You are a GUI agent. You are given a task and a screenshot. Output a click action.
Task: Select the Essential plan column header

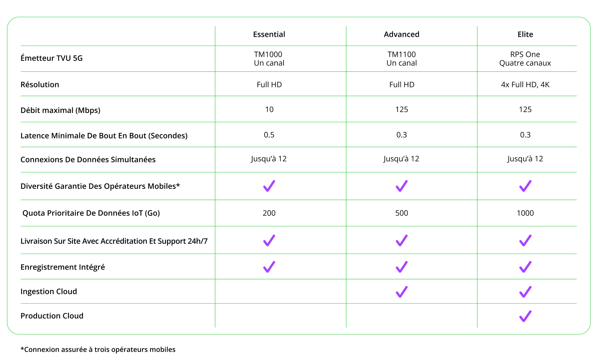269,34
